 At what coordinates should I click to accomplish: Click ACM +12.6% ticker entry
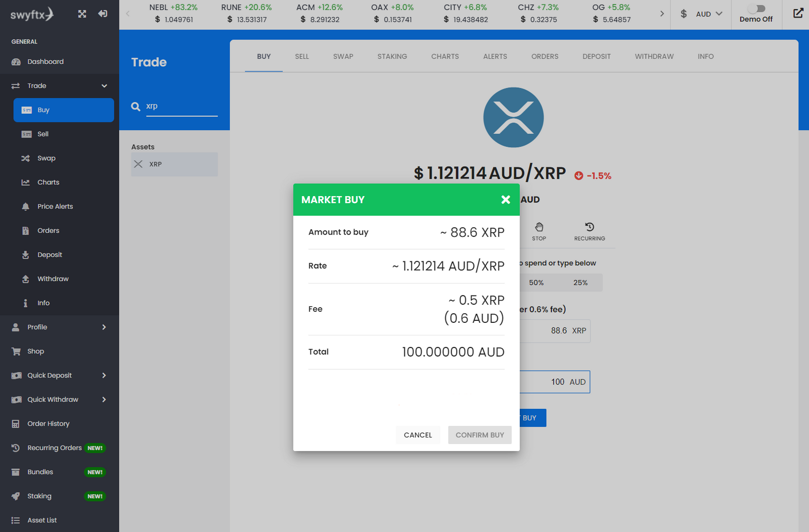coord(320,14)
